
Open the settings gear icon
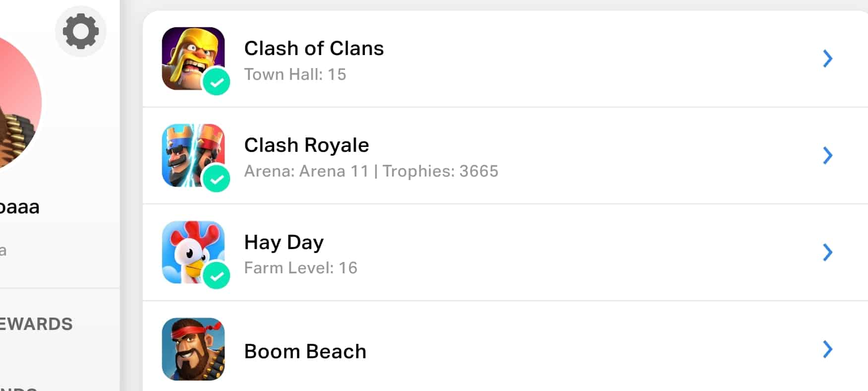pos(80,31)
